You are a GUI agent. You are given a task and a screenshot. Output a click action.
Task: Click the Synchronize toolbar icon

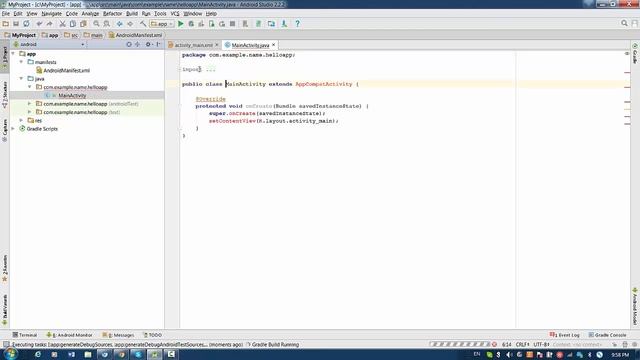point(27,24)
